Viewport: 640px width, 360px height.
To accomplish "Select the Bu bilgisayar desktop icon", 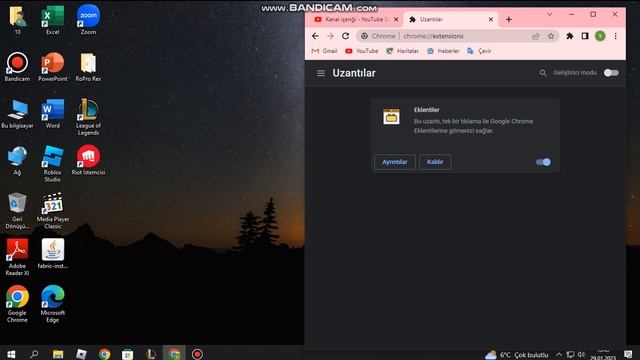I will [17, 113].
